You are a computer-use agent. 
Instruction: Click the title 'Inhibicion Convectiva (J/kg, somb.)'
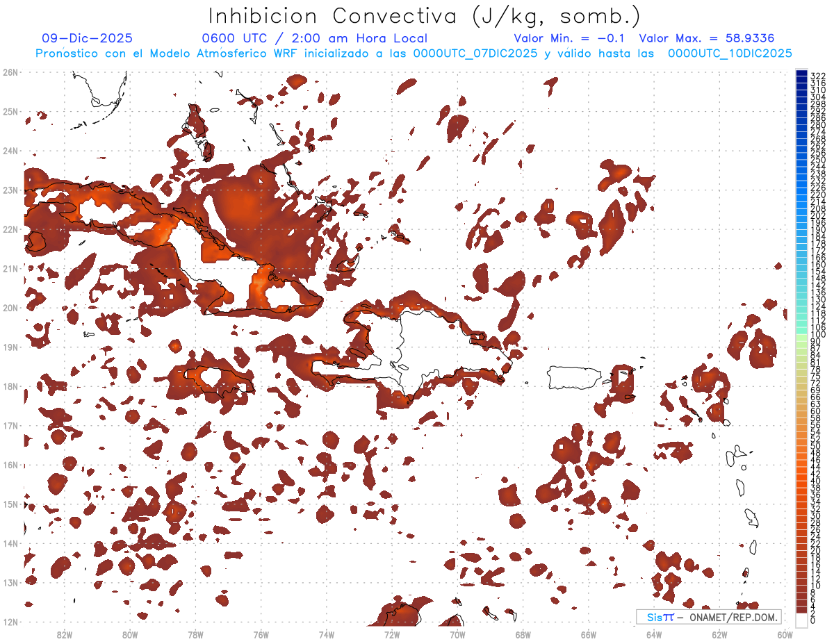424,16
